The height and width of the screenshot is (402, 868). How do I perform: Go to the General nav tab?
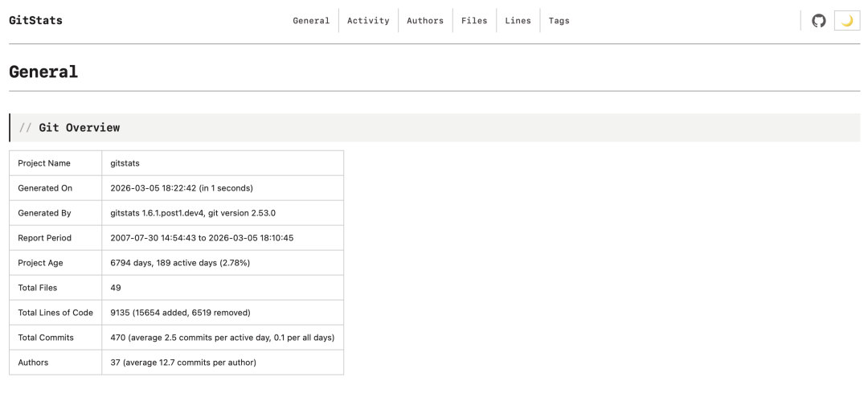point(311,21)
